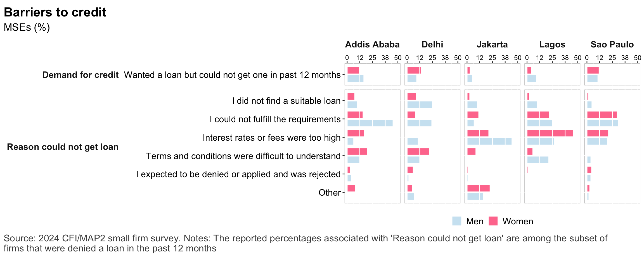Click the "Barriers to credit" chart title
The image size is (644, 257).
(x=55, y=12)
